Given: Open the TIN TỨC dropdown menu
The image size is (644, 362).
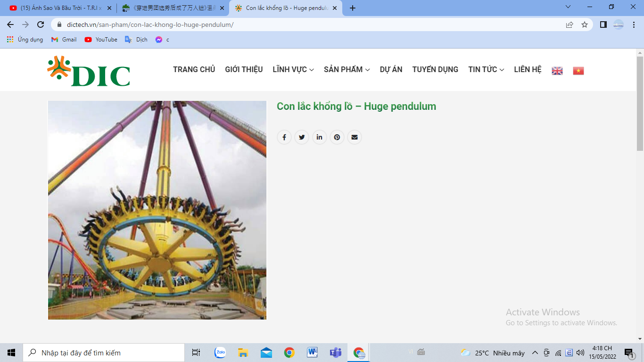Looking at the screenshot, I should tap(486, 69).
